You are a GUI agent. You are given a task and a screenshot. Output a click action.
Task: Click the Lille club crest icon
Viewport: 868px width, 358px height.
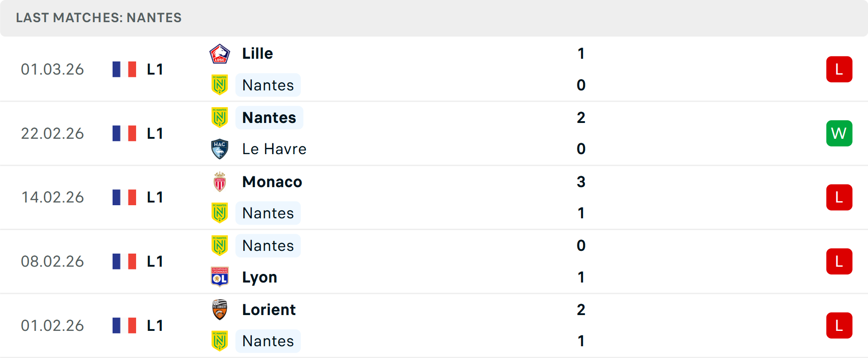click(x=220, y=54)
